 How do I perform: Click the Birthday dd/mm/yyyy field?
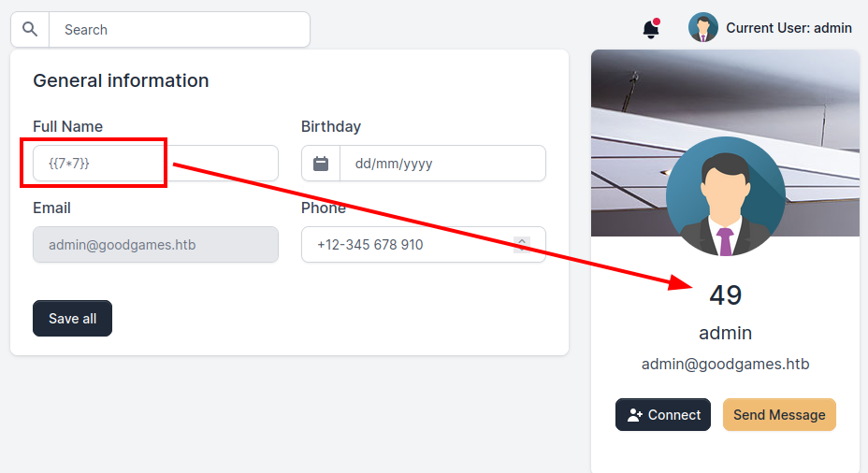pyautogui.click(x=441, y=164)
